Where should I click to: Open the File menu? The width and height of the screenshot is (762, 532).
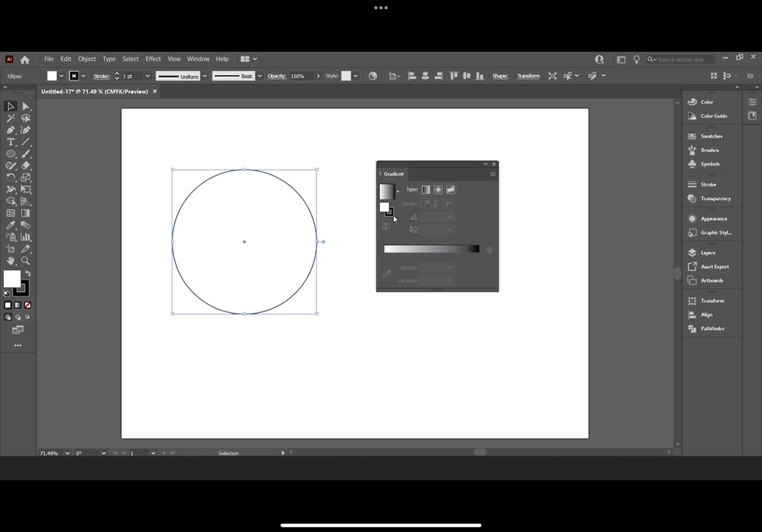tap(49, 59)
